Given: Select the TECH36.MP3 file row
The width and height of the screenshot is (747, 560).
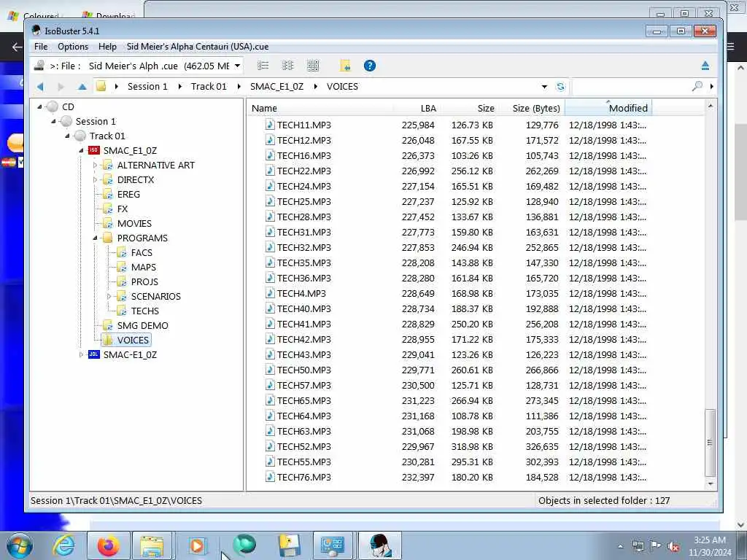Looking at the screenshot, I should click(455, 278).
